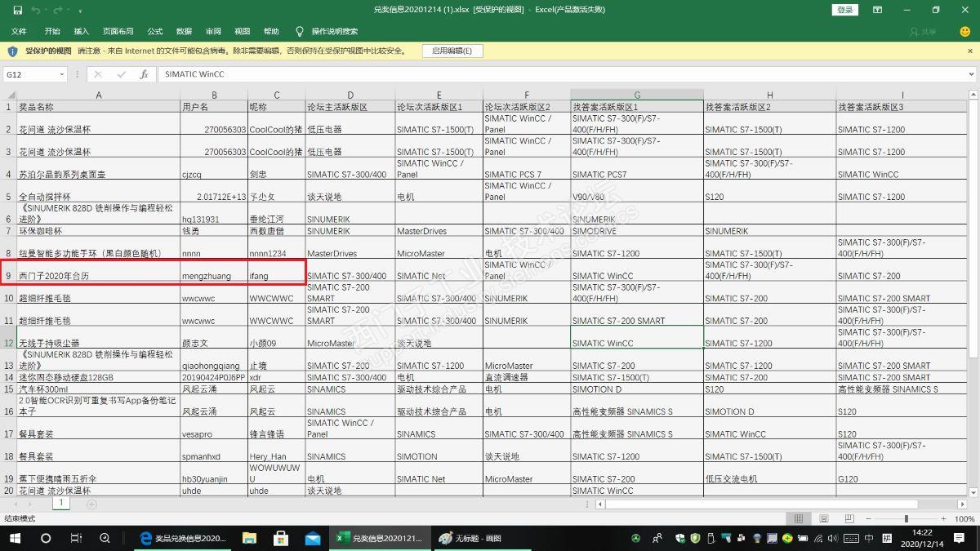Close the Protected View message bar
The height and width of the screenshot is (551, 980).
tap(969, 51)
